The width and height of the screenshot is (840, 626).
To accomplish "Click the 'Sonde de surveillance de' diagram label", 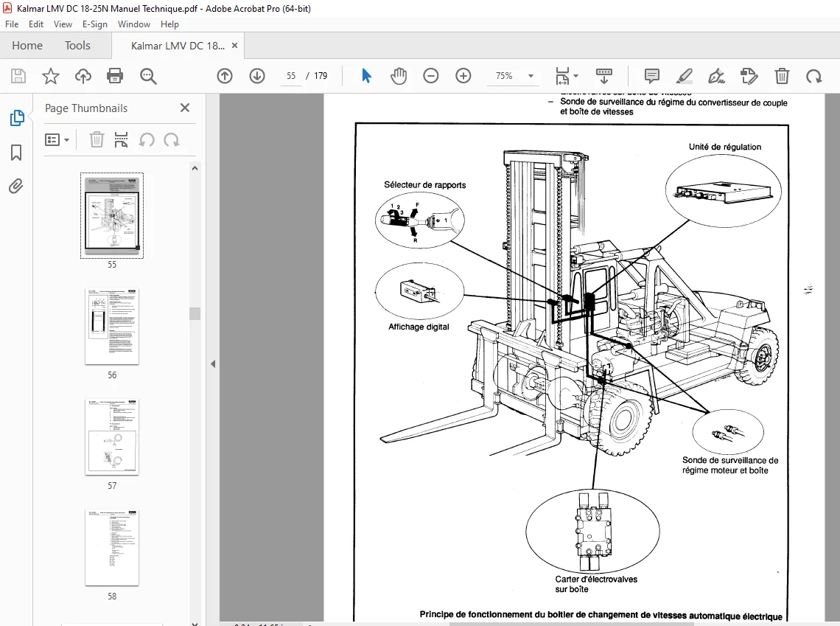I will pos(730,460).
